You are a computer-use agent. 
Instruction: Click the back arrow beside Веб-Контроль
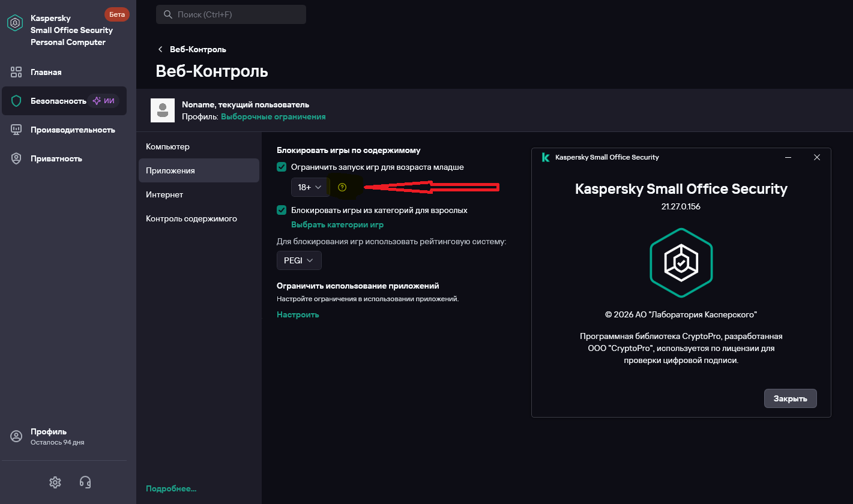click(160, 49)
